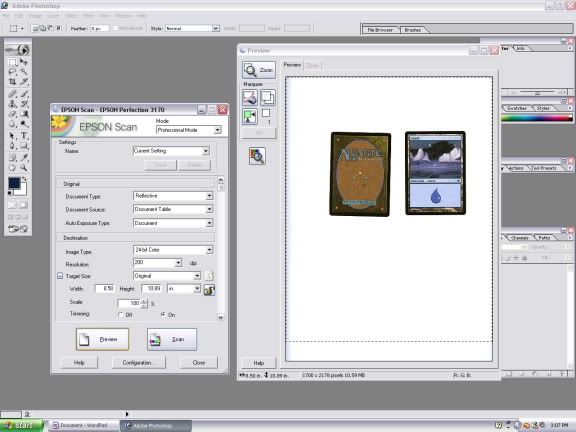Image resolution: width=576 pixels, height=432 pixels.
Task: Click the green auto-locate marquee icon
Action: 250,116
